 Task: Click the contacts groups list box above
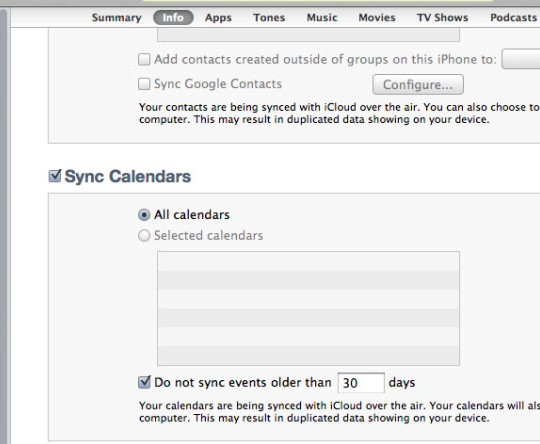pyautogui.click(x=308, y=35)
